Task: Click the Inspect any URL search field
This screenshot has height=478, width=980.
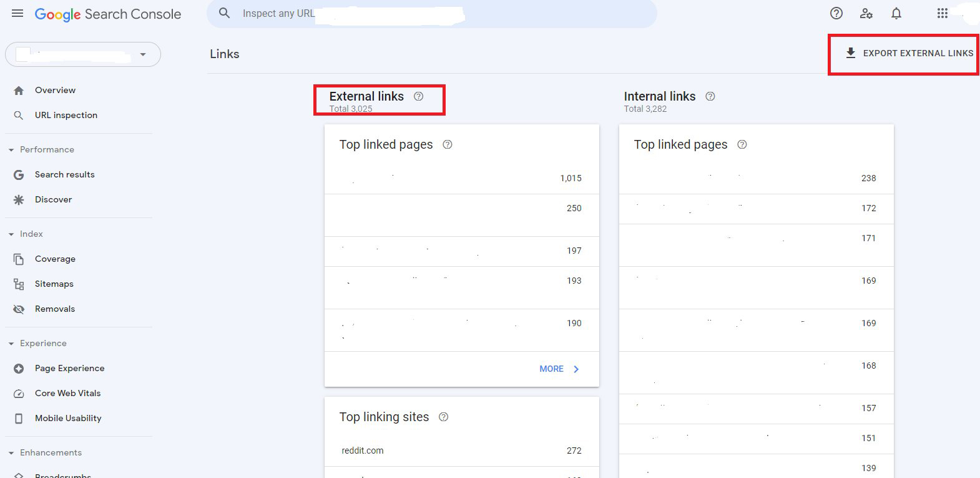Action: (x=431, y=13)
